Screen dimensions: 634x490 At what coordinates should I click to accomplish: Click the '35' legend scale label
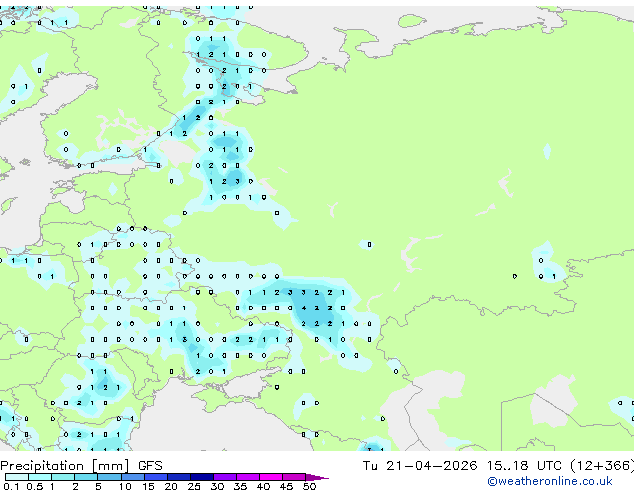[240, 486]
